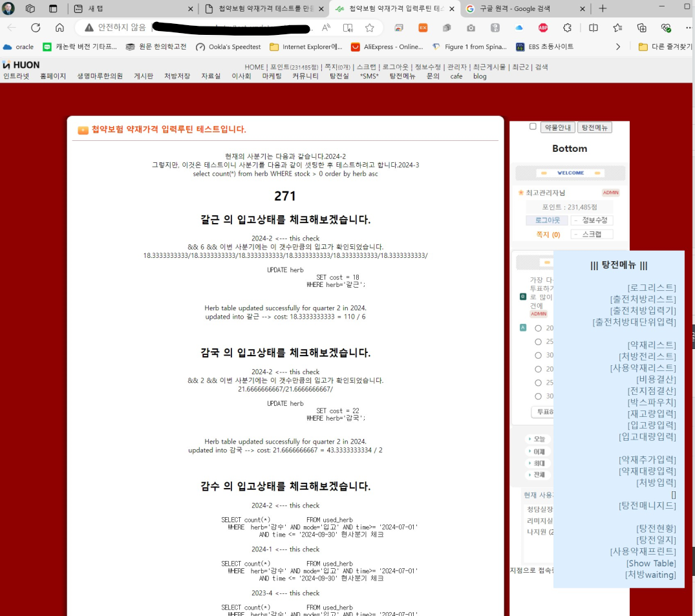The height and width of the screenshot is (616, 695).
Task: Open the favorites list icon
Action: click(x=617, y=28)
